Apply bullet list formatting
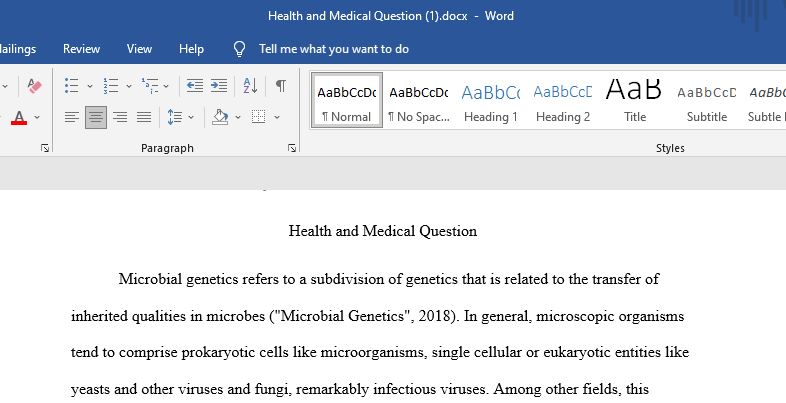 click(x=72, y=86)
